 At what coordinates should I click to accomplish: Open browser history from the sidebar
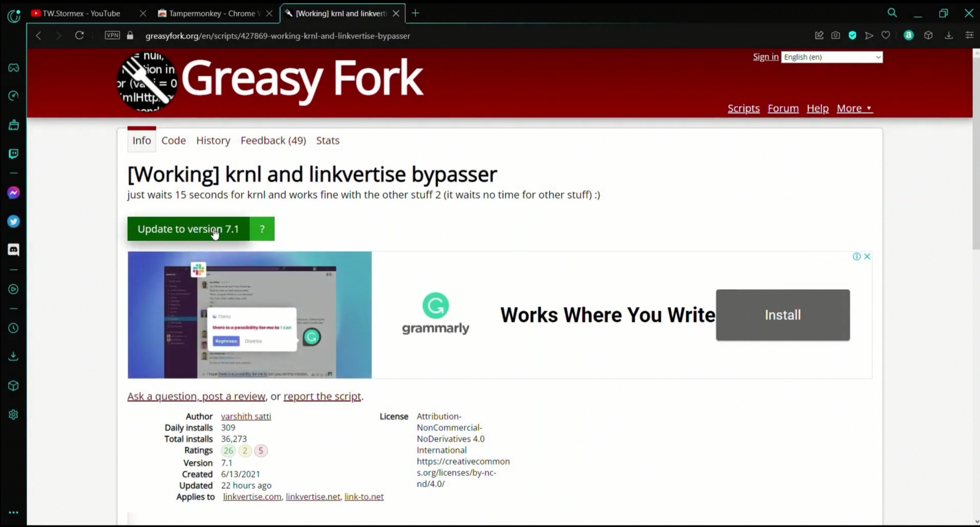(x=13, y=328)
